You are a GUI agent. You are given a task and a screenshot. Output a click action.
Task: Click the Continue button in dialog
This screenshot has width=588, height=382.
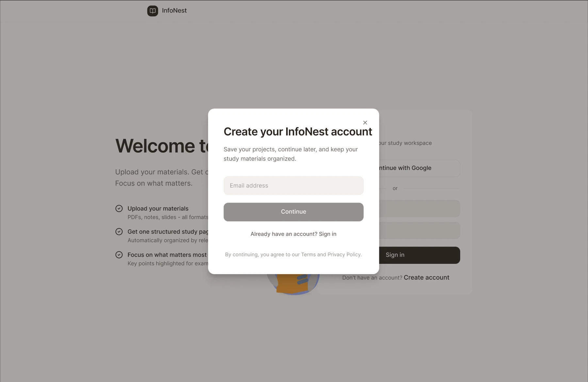click(x=293, y=212)
